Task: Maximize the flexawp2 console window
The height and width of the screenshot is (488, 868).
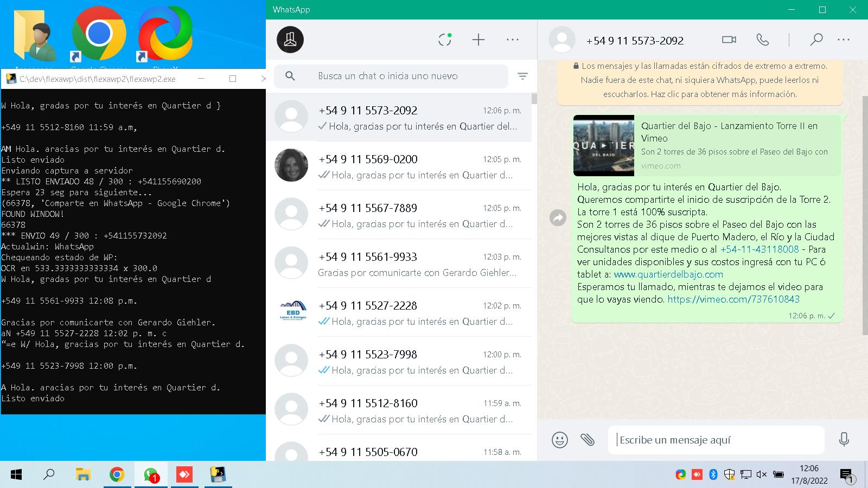Action: 233,79
